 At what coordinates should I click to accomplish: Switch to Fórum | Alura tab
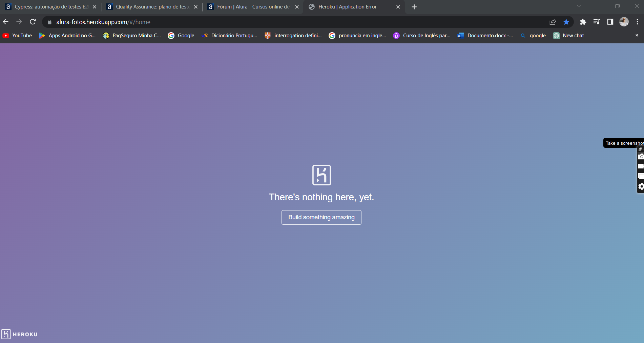[x=253, y=7]
